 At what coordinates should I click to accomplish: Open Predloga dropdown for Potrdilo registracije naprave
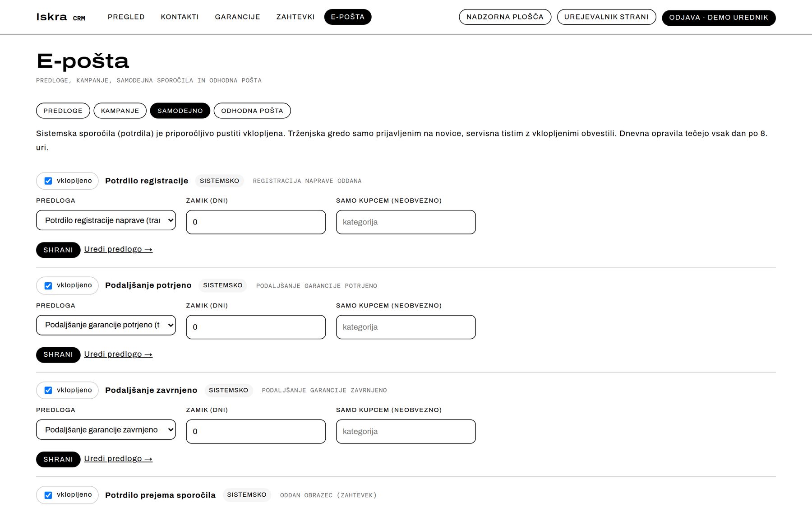coord(106,220)
